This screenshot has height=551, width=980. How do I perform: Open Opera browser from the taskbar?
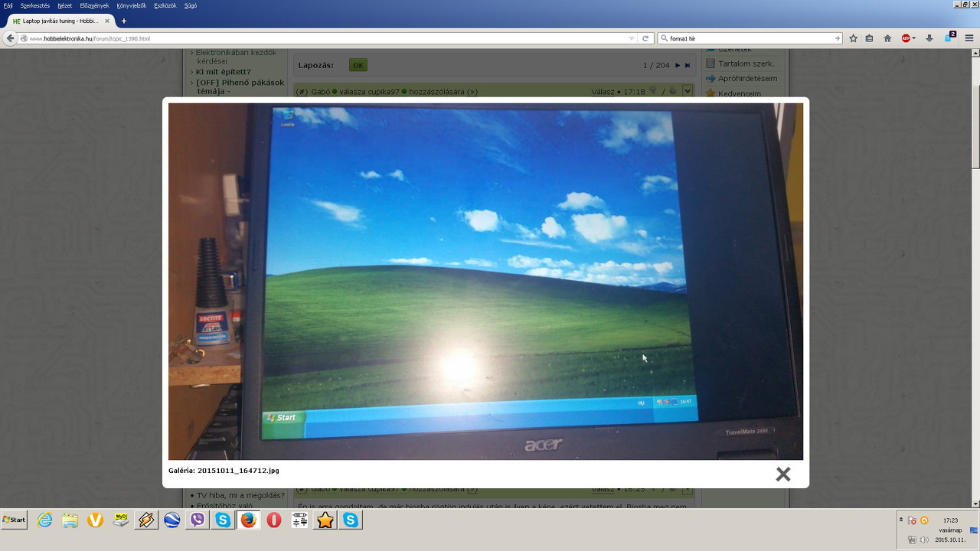point(274,520)
